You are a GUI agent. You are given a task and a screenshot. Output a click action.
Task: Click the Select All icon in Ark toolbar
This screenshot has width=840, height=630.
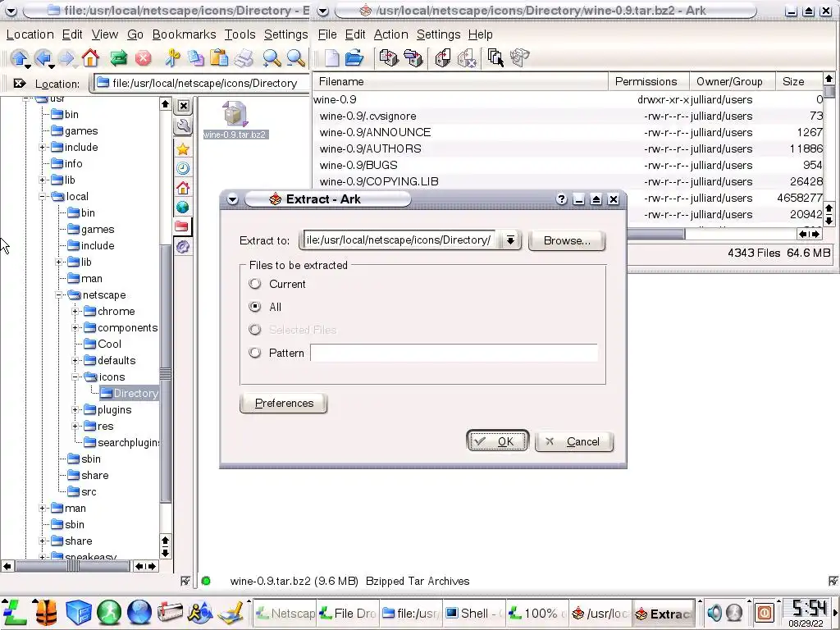click(x=495, y=58)
